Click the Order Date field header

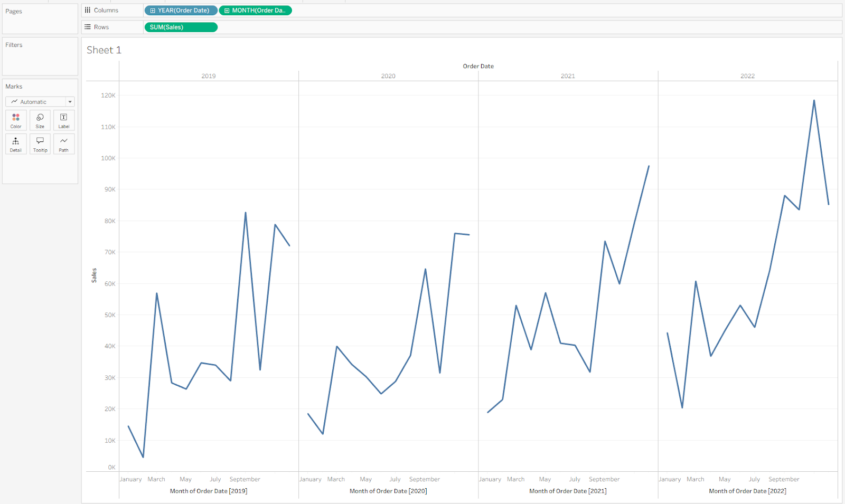[478, 66]
